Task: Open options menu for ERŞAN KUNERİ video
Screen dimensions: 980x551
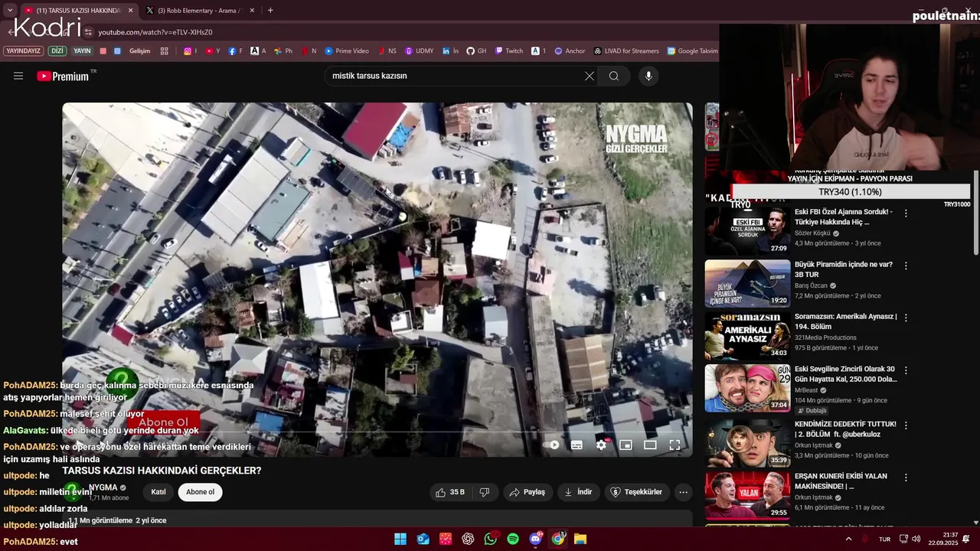Action: pos(906,478)
